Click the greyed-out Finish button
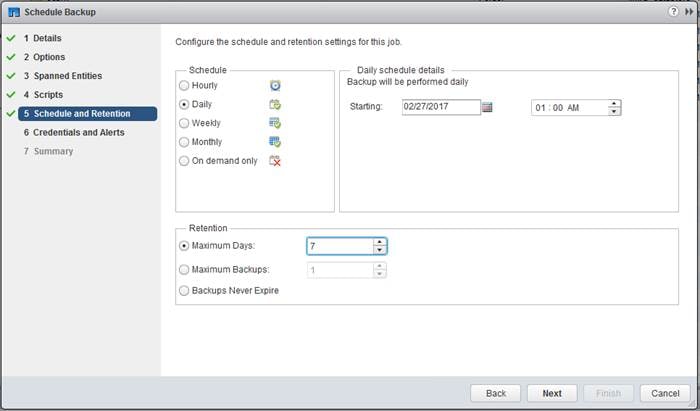This screenshot has width=700, height=411. tap(608, 393)
